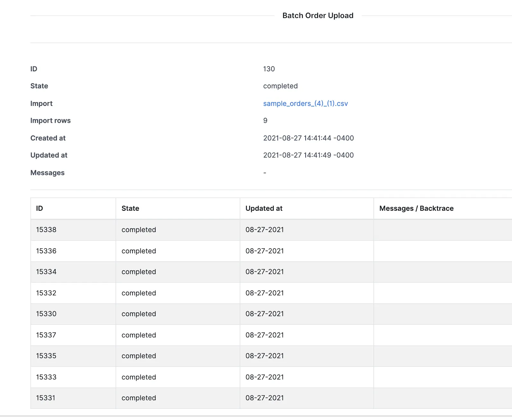Select row with ID 15338
The height and width of the screenshot is (420, 512).
(x=271, y=230)
